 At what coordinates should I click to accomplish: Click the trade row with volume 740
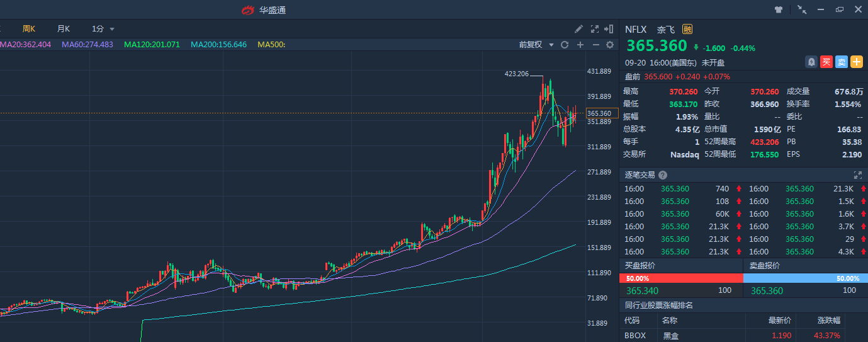683,189
